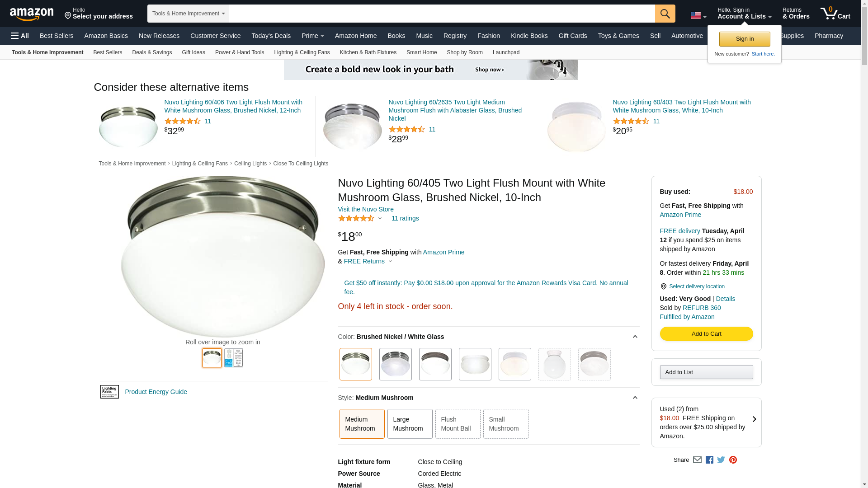The width and height of the screenshot is (868, 488).
Task: Open the All hamburger menu
Action: 20,36
